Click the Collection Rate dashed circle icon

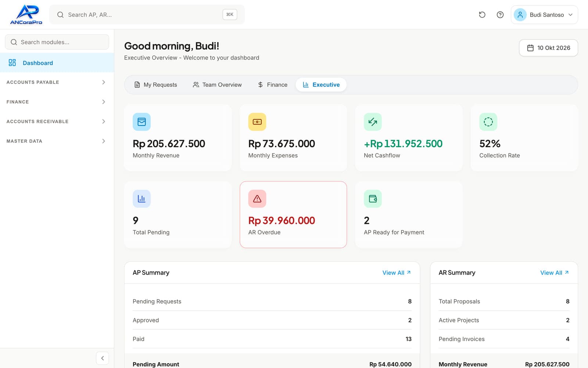[488, 122]
